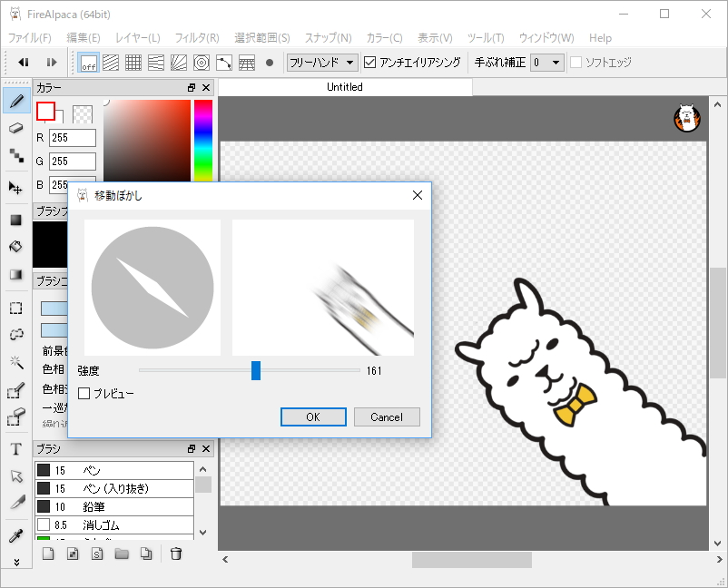The height and width of the screenshot is (588, 728).
Task: Open the レイヤー(L) menu
Action: click(x=137, y=37)
